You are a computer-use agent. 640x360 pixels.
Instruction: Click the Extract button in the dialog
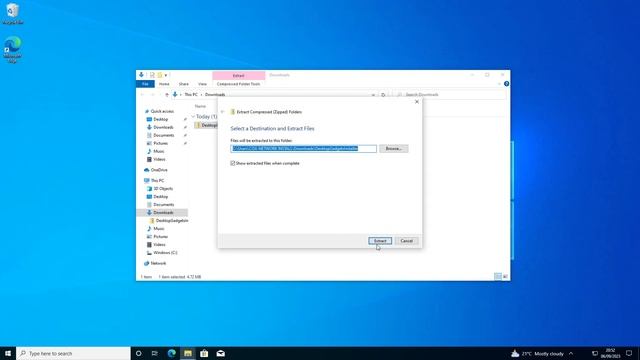380,241
